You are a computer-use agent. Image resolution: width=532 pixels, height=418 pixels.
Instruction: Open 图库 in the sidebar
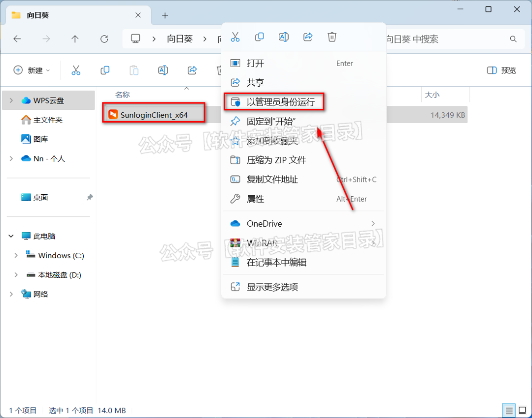[35, 139]
